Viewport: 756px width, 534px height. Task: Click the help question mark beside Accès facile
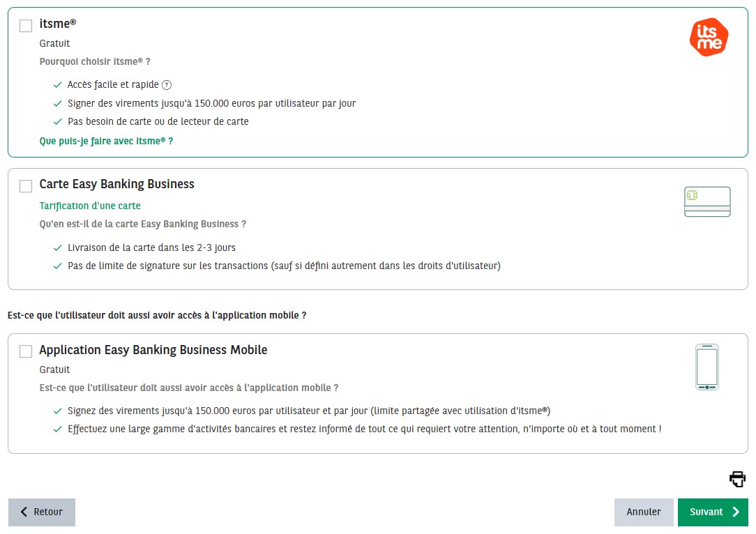[x=167, y=85]
